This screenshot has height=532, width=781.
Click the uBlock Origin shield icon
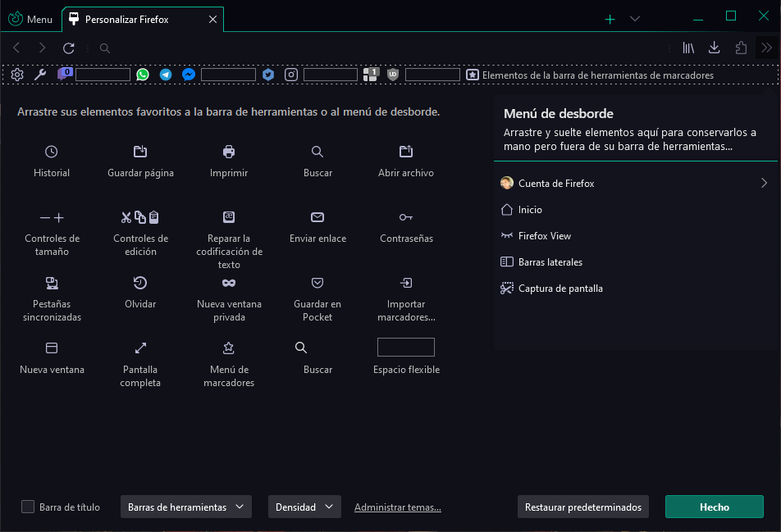pos(393,75)
